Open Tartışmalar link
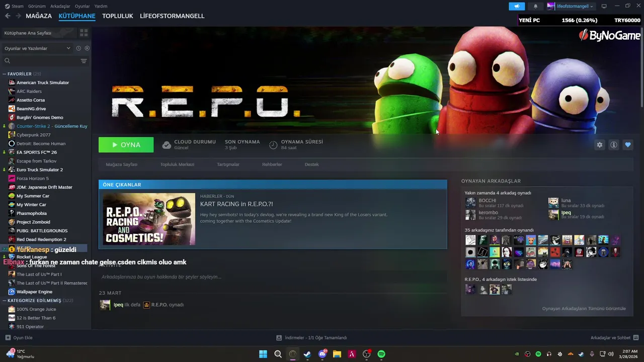Viewport: 644px width, 362px height. point(228,164)
